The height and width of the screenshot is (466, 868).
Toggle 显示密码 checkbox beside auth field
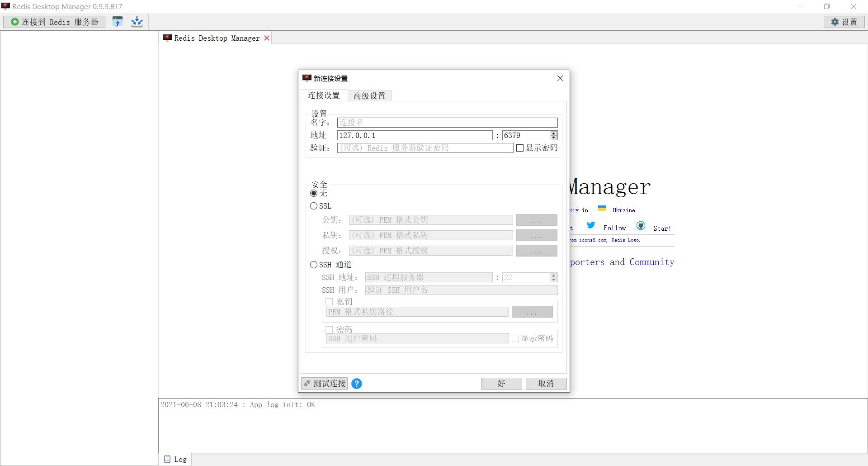(x=520, y=148)
